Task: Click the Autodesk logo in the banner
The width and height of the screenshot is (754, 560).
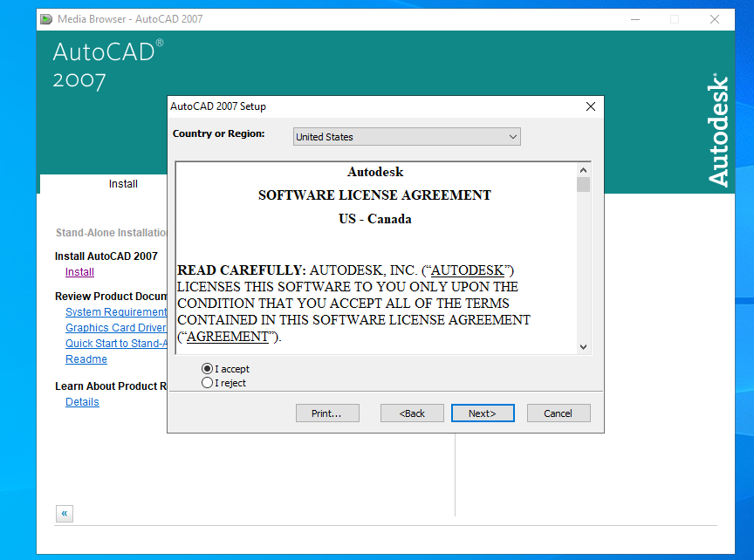Action: [x=717, y=130]
